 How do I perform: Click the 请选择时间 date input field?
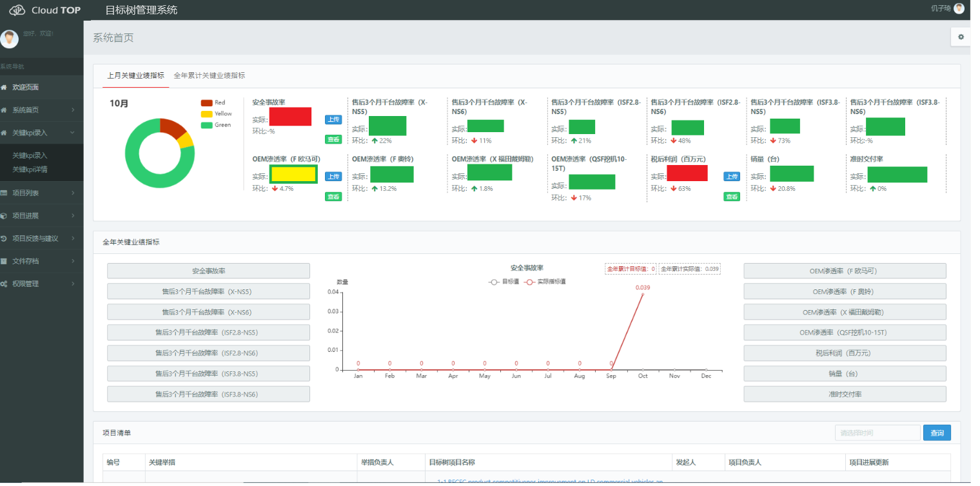(x=877, y=433)
